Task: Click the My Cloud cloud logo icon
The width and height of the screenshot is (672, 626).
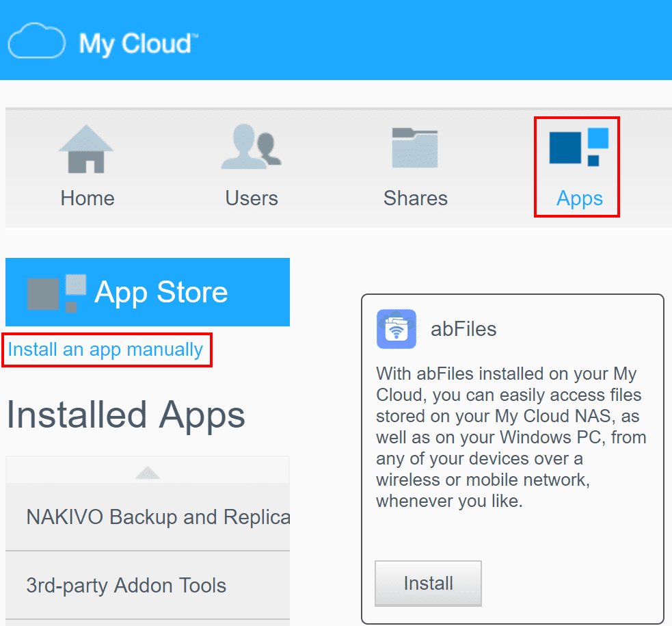Action: tap(37, 42)
